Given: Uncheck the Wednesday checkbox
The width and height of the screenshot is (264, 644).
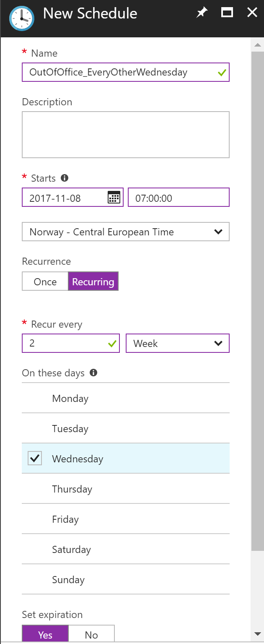Looking at the screenshot, I should 35,458.
